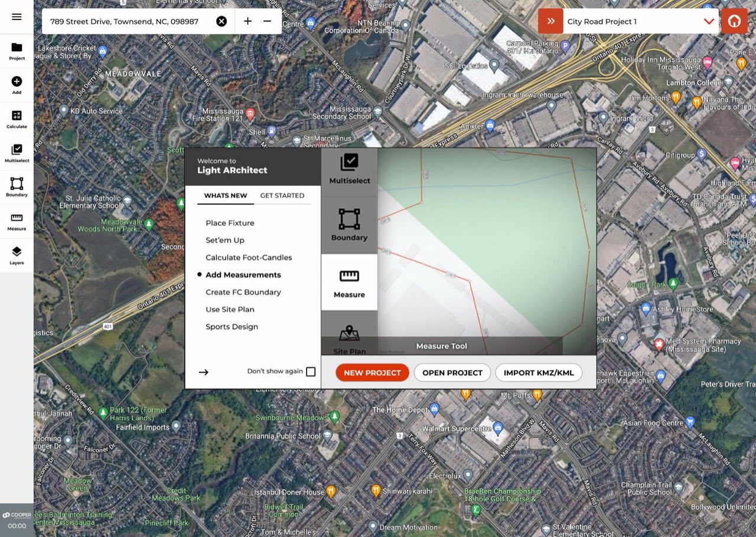Open the Calculate tool in the sidebar
Image resolution: width=756 pixels, height=537 pixels.
(17, 119)
